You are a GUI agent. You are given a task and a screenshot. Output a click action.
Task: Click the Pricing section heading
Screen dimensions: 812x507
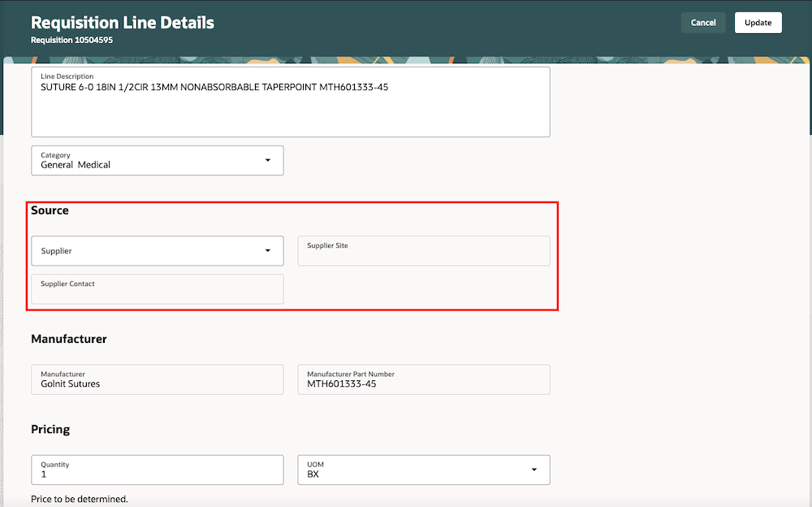50,429
